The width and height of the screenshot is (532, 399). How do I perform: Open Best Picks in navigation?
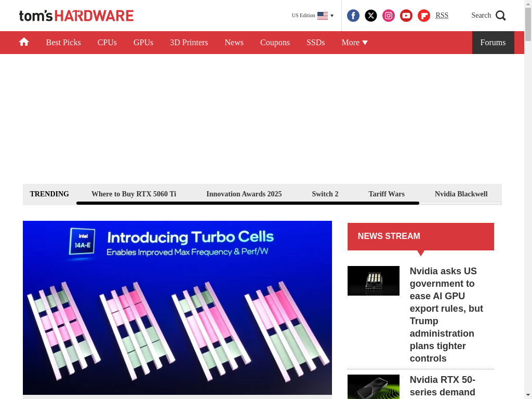[x=63, y=43]
